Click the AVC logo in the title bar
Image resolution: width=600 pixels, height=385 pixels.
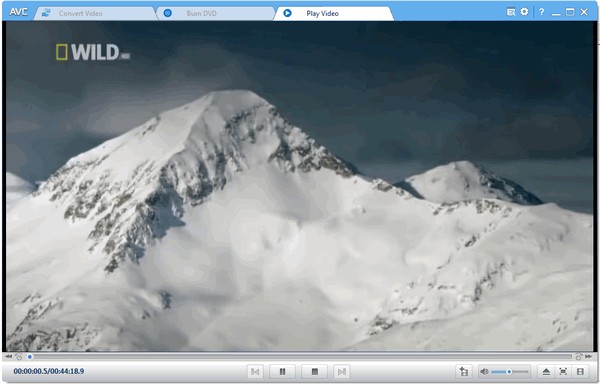pos(18,12)
